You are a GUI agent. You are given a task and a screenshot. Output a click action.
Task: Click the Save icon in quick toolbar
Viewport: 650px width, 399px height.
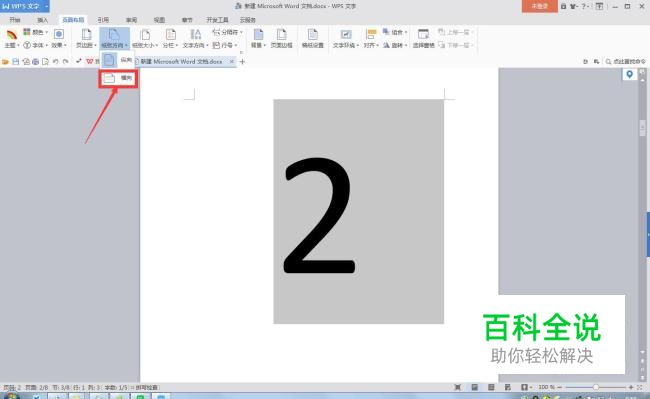click(15, 62)
